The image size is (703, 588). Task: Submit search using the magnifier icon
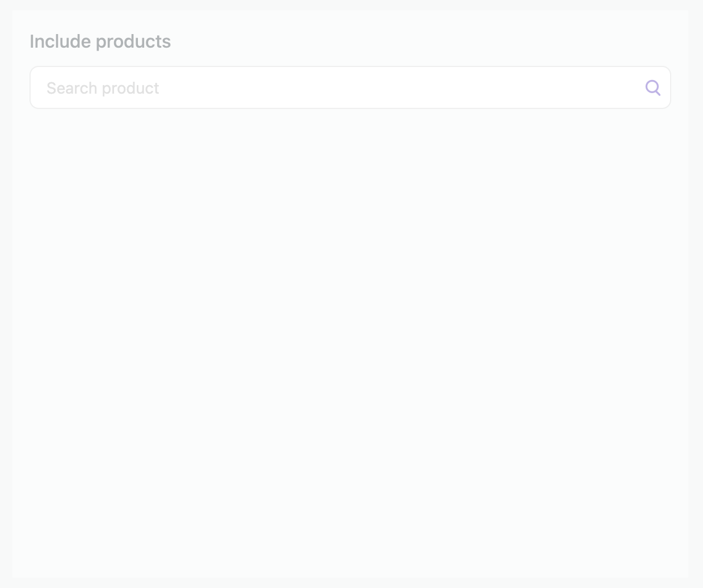[653, 88]
